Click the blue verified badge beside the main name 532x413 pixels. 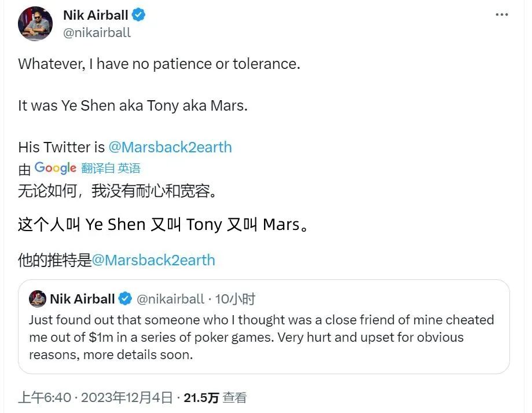138,15
